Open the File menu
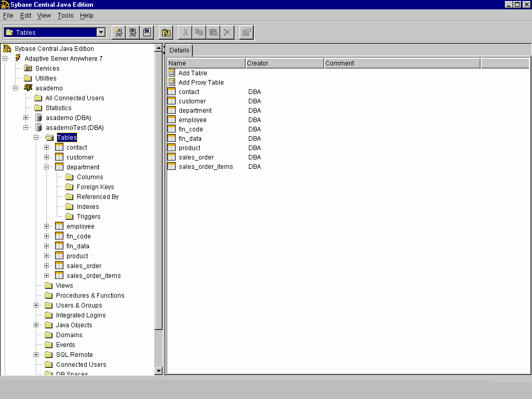This screenshot has width=532, height=399. 8,16
